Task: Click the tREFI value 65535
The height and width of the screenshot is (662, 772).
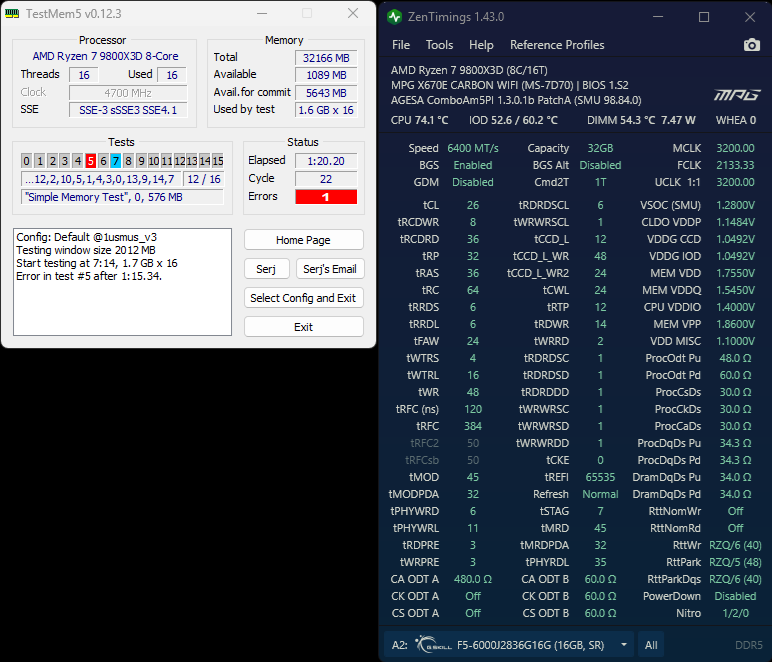Action: 600,477
